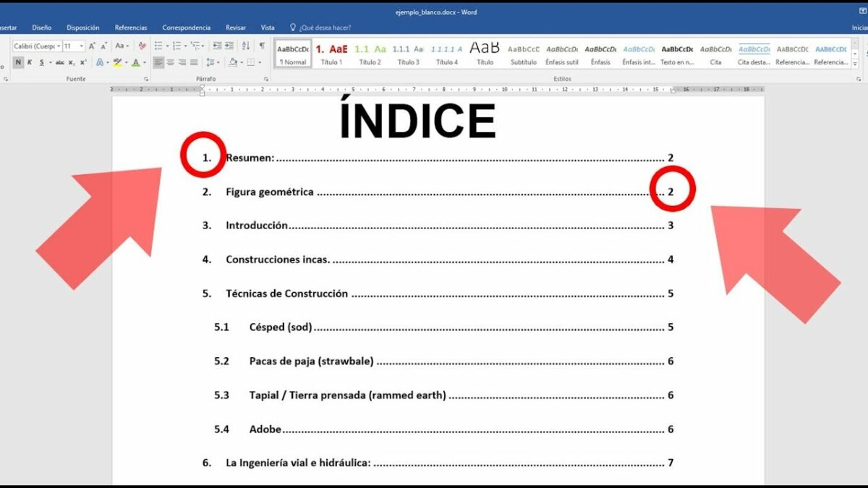Apply yellow text highlight color
The image size is (868, 488).
(117, 62)
